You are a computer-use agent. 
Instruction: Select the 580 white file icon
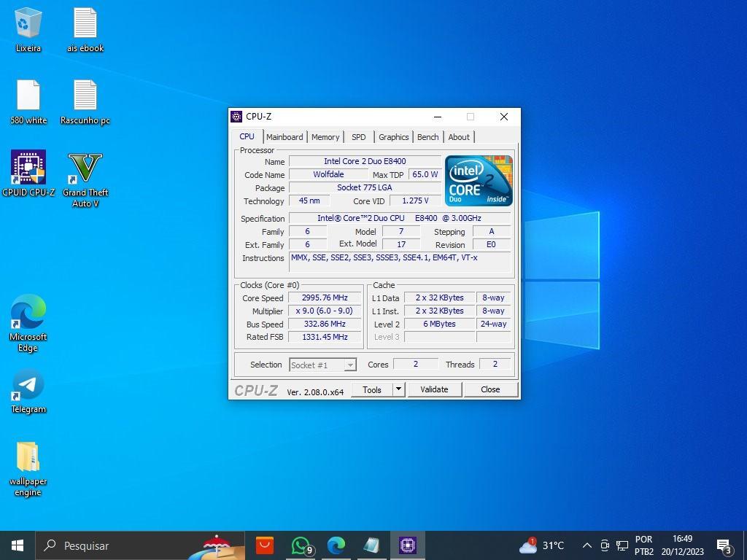point(28,102)
